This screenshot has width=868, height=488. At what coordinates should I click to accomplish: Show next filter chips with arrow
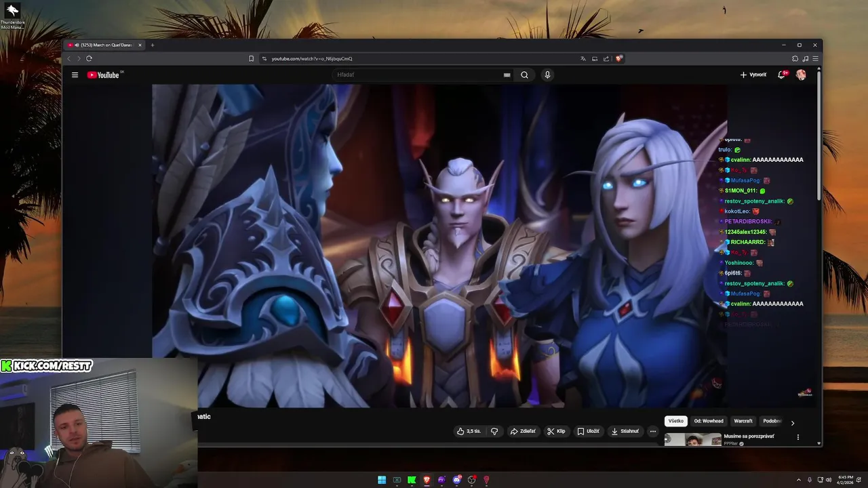tap(793, 422)
